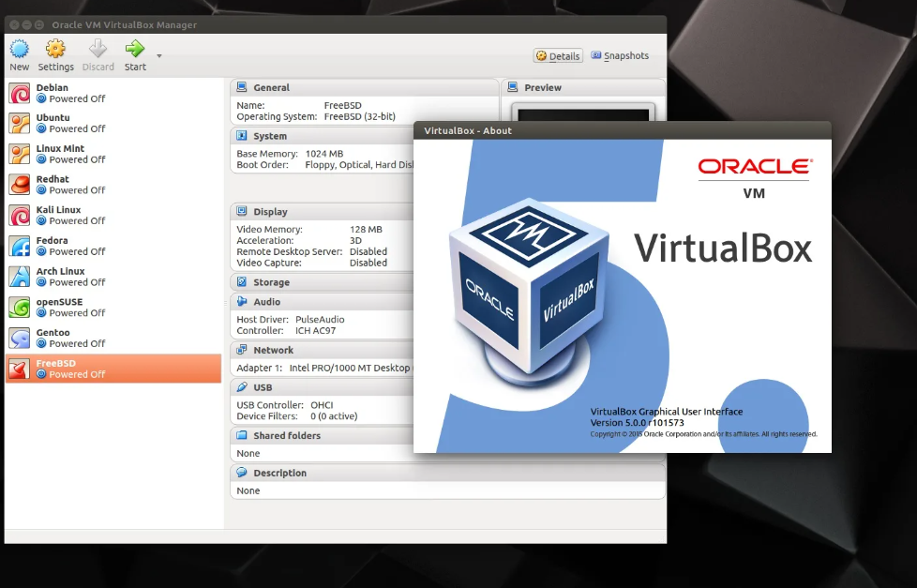Screen dimensions: 917x588
Task: Select the Linux Mint VM icon
Action: (20, 154)
